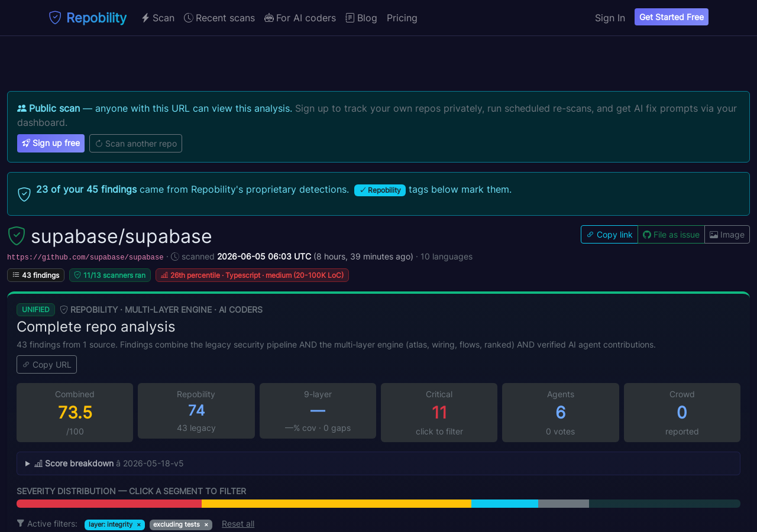Click the "10 languages" text

click(447, 257)
